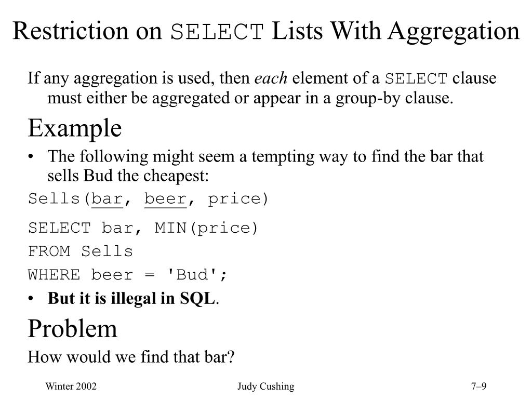The width and height of the screenshot is (532, 399).
Task: Click the question 'How would we find that bar?'
Action: [x=131, y=357]
